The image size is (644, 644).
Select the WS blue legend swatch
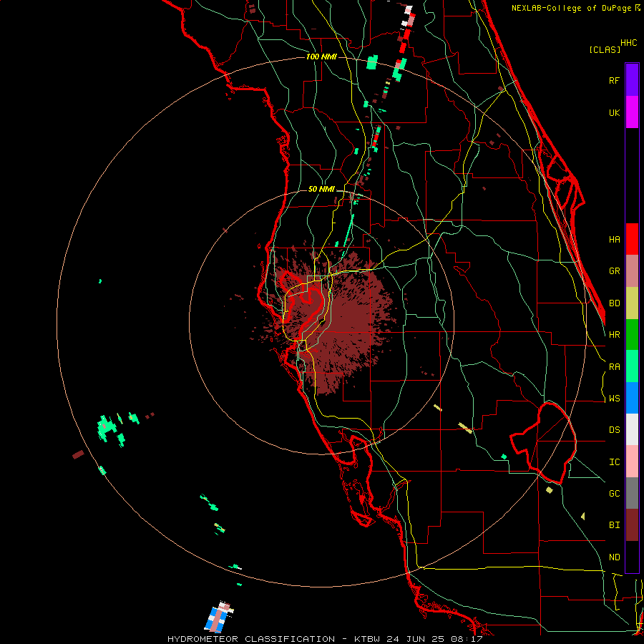632,398
